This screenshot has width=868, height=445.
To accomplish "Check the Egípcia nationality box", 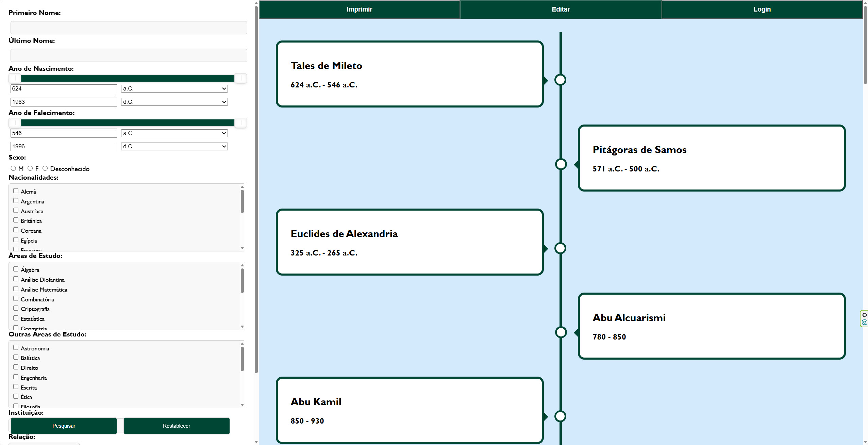I will 16,240.
